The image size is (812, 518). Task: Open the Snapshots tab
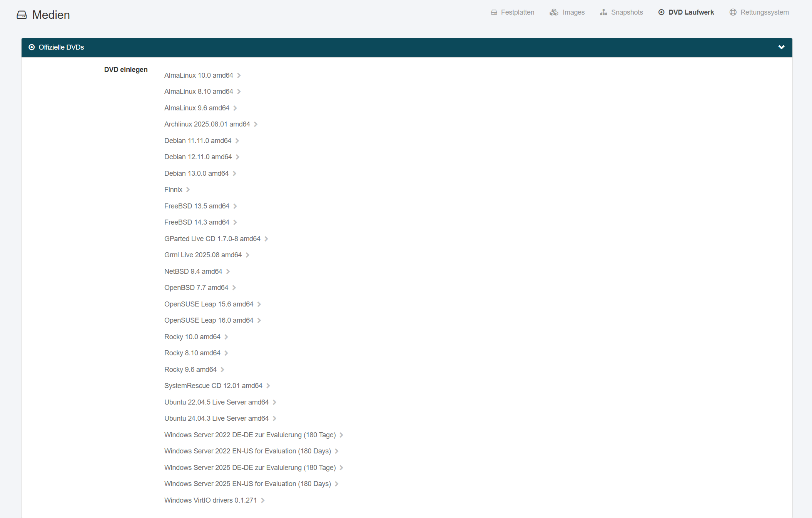622,12
